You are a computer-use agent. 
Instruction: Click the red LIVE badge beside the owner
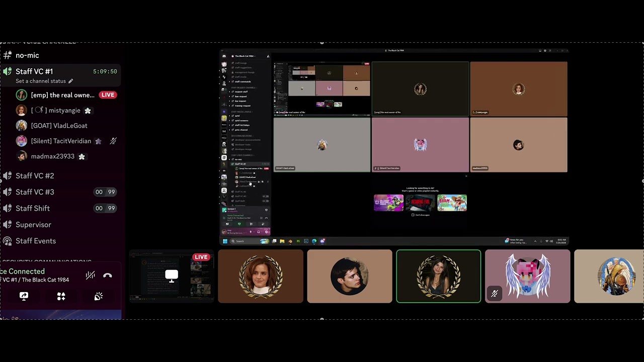[x=108, y=95]
